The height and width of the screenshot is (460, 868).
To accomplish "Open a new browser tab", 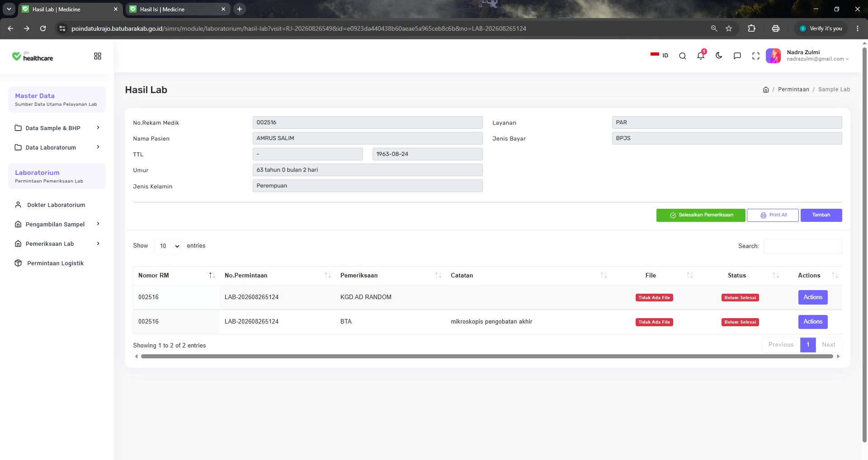I will (x=240, y=9).
